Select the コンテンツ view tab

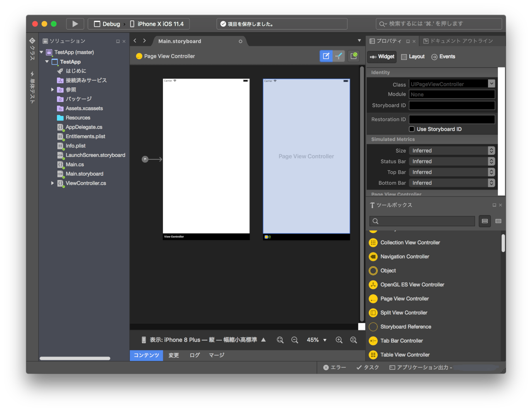pos(146,355)
